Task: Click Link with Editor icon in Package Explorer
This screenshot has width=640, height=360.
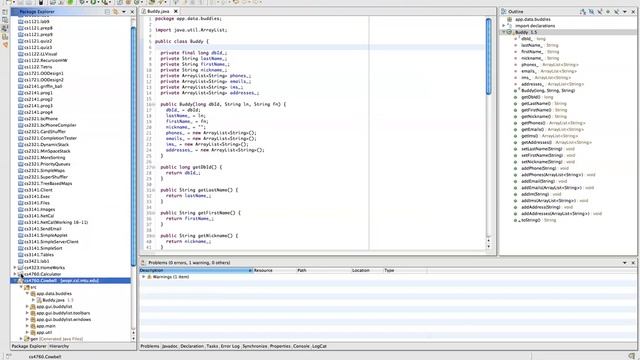Action: pyautogui.click(x=116, y=12)
